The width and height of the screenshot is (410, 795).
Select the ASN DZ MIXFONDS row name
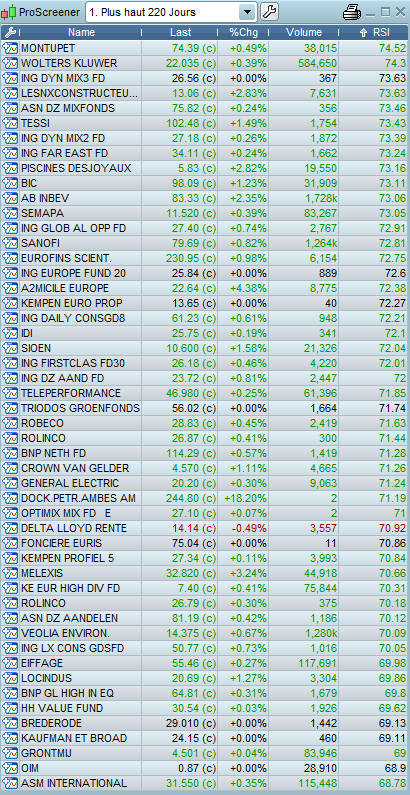coord(68,109)
